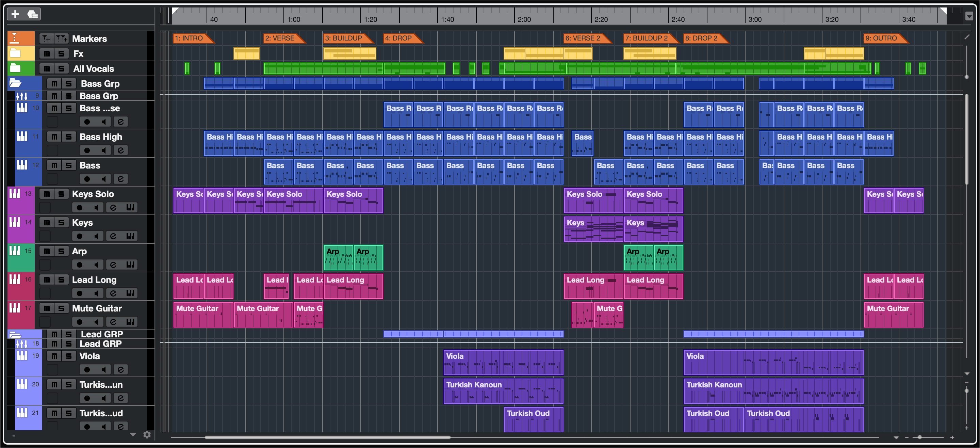Click the track list settings gear
980x448 pixels.
[x=147, y=434]
